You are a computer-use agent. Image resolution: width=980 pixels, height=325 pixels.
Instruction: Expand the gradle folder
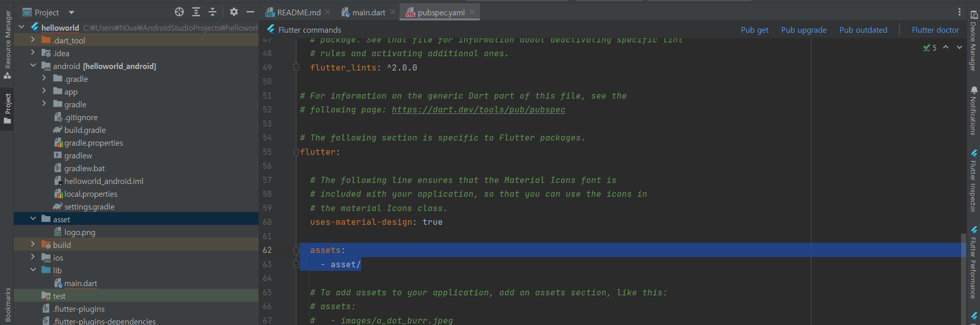tap(44, 103)
